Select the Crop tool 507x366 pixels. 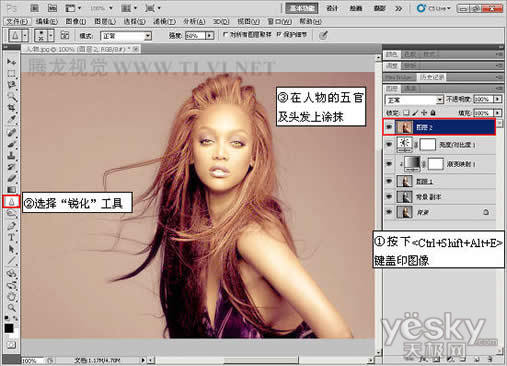click(x=11, y=107)
